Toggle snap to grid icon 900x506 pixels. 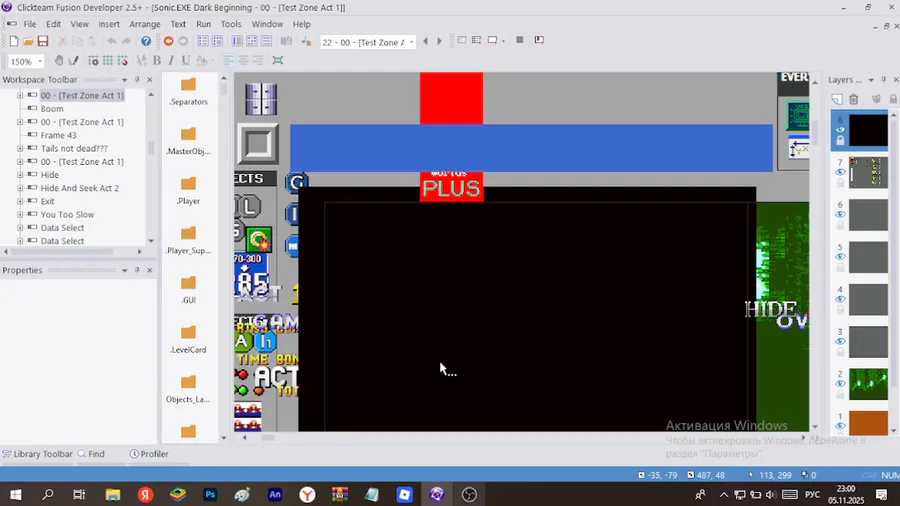click(122, 60)
